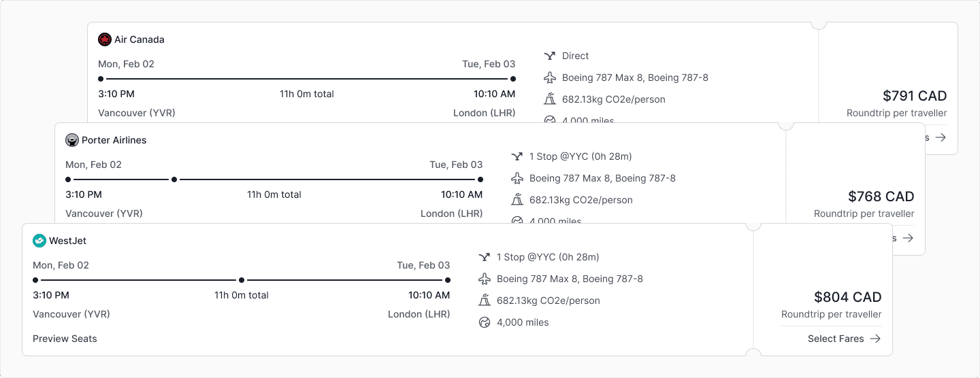The height and width of the screenshot is (378, 980).
Task: Click the airplane icon on WestJet card
Action: [x=485, y=279]
